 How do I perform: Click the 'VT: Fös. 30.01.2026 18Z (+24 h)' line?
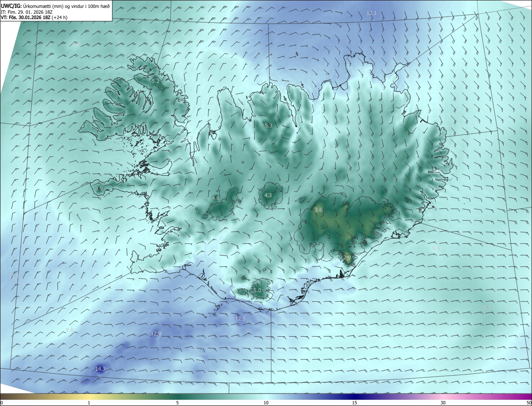click(x=35, y=17)
